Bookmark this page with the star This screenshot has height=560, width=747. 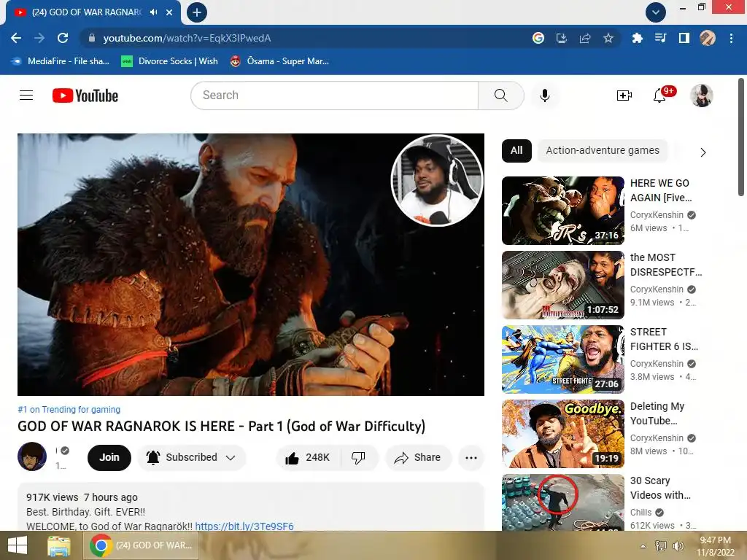[608, 38]
